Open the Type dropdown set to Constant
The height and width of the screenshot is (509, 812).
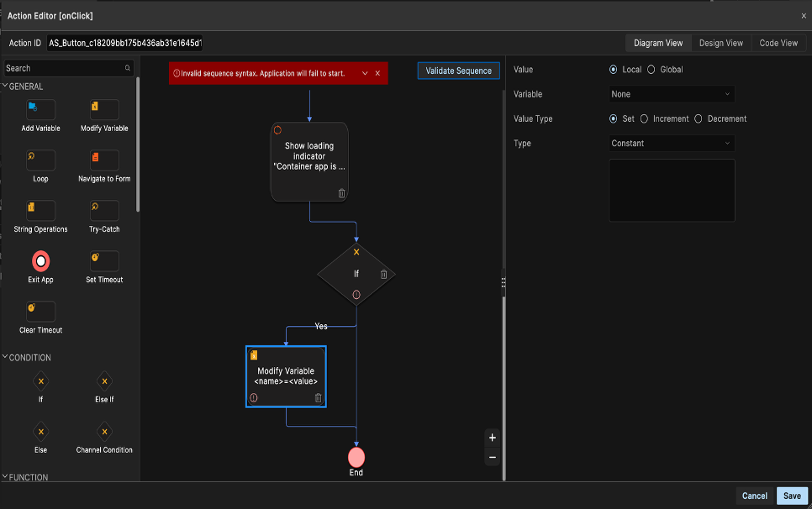[672, 144]
